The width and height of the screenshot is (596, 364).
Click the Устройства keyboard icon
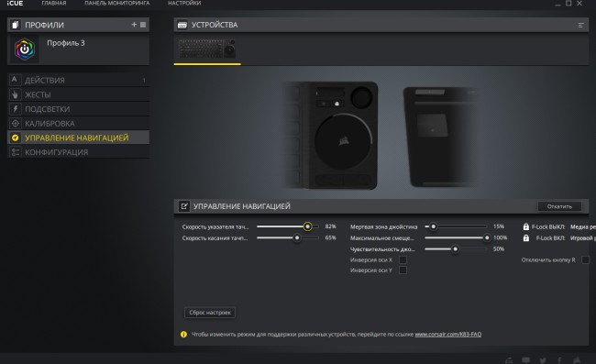tap(182, 25)
